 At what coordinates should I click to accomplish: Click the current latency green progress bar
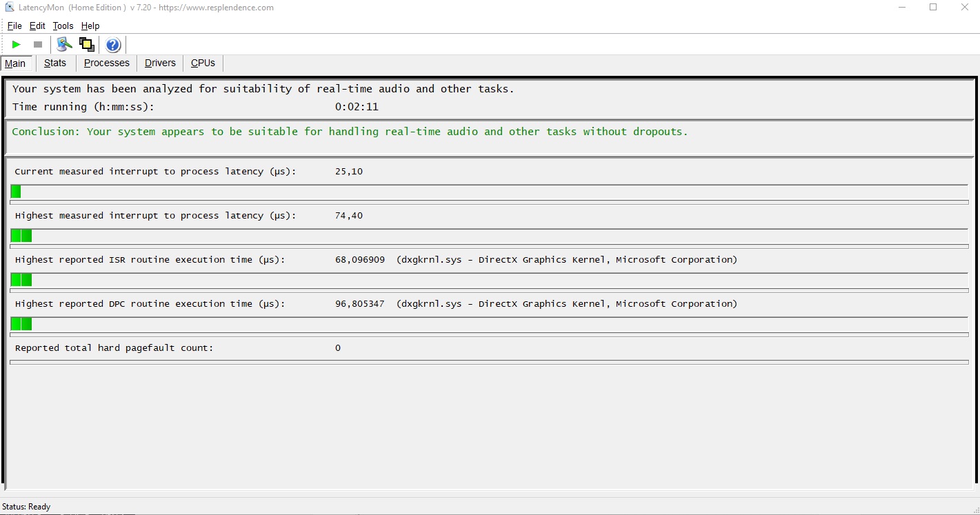(489, 192)
